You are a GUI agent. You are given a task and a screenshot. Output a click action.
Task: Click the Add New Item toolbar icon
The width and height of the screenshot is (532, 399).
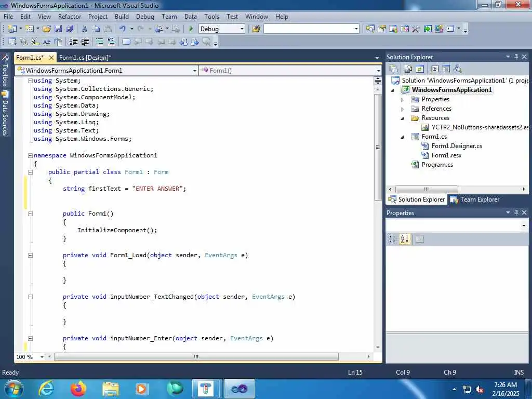click(x=30, y=29)
